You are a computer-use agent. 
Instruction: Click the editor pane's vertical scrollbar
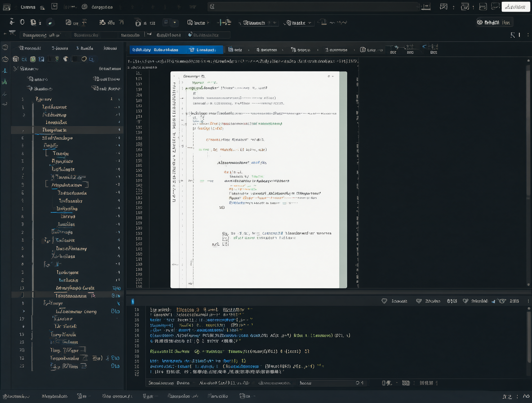528,172
